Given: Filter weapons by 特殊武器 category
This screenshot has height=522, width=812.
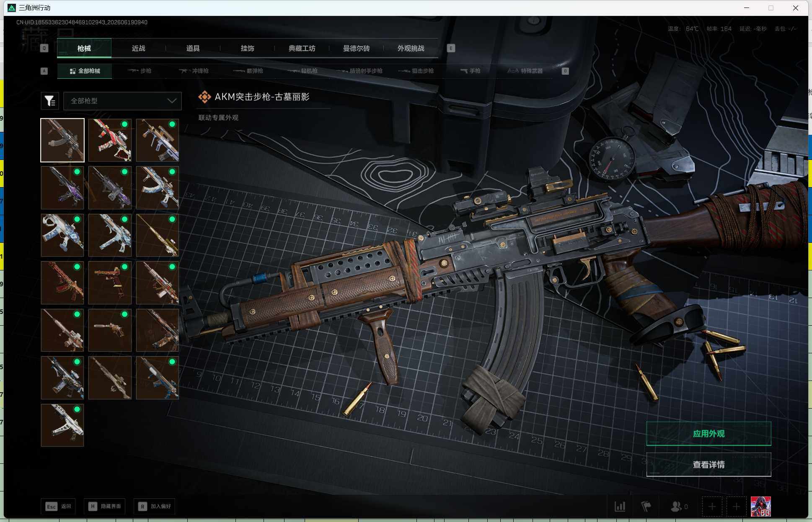Looking at the screenshot, I should pos(525,71).
